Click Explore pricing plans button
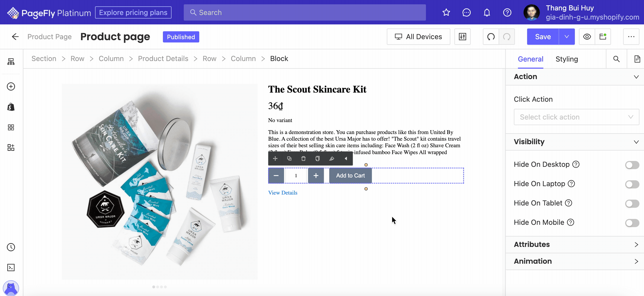Screen dimensions: 644x296 coord(133,12)
